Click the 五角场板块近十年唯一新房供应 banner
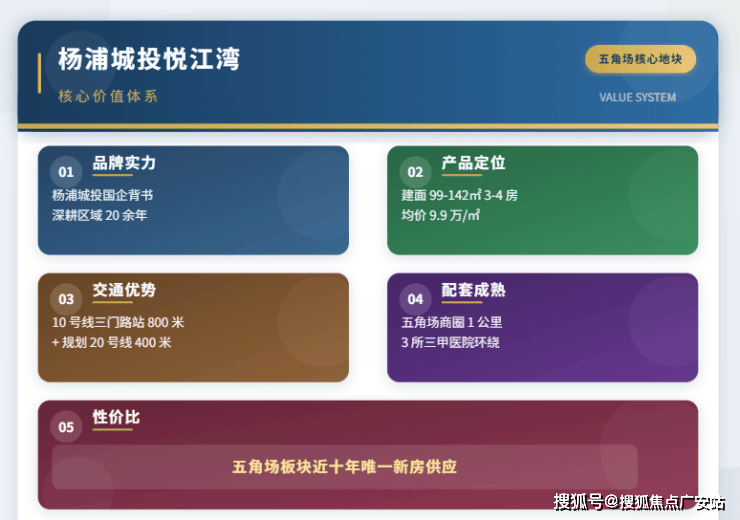Viewport: 740px width, 520px height. tap(345, 467)
